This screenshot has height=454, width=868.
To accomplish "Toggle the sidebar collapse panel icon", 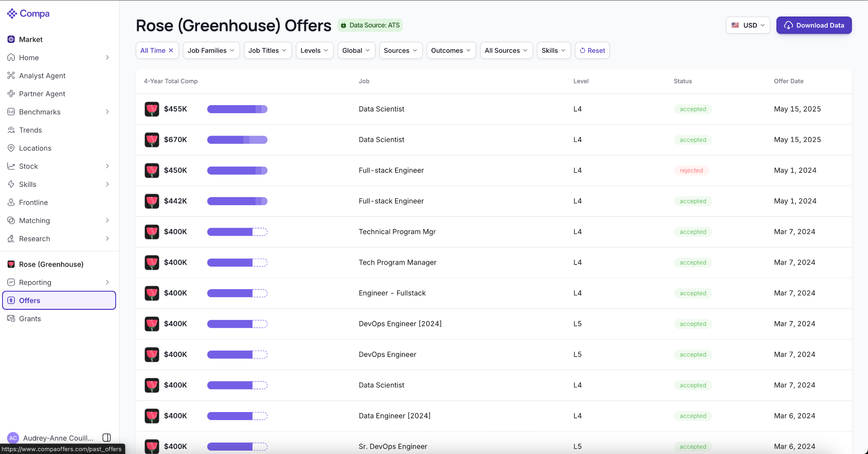I will (x=107, y=437).
